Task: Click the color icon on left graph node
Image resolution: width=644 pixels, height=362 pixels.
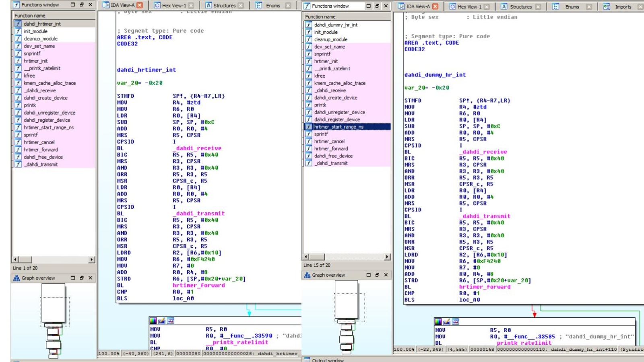Action: coord(153,321)
